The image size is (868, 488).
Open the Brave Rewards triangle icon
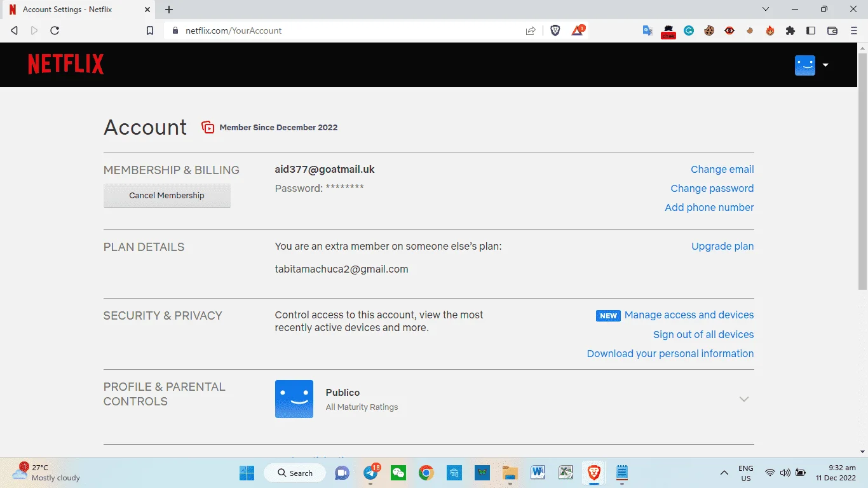click(578, 30)
